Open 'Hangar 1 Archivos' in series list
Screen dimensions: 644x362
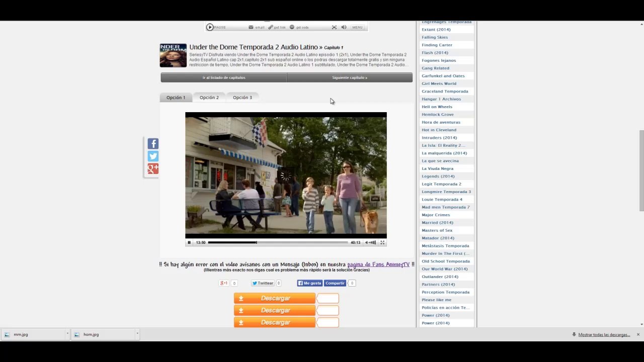tap(441, 99)
